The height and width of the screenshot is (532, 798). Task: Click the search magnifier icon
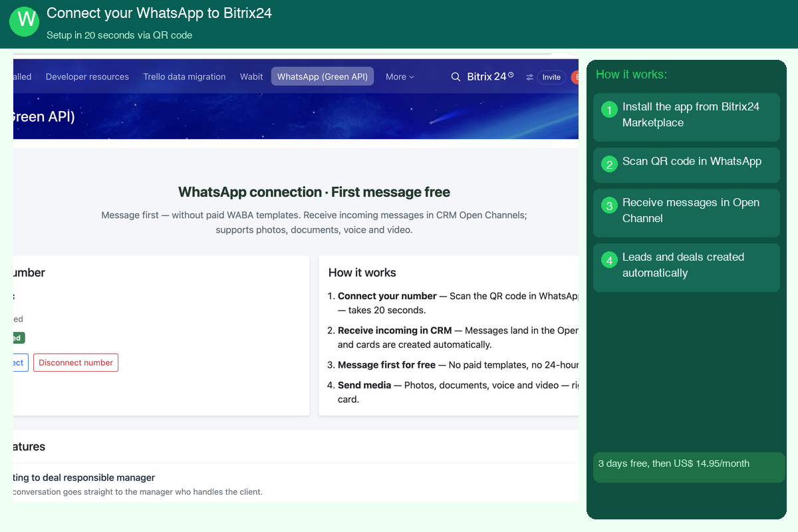[456, 77]
